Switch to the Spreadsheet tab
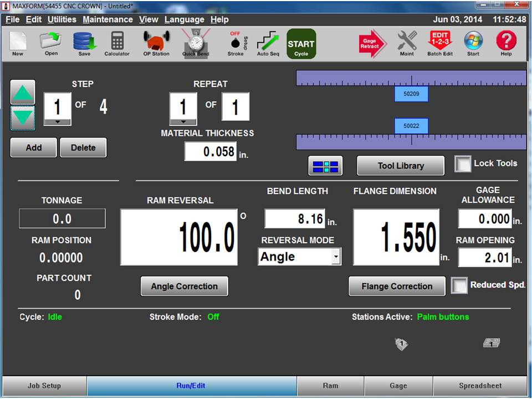The image size is (532, 399). (x=480, y=386)
